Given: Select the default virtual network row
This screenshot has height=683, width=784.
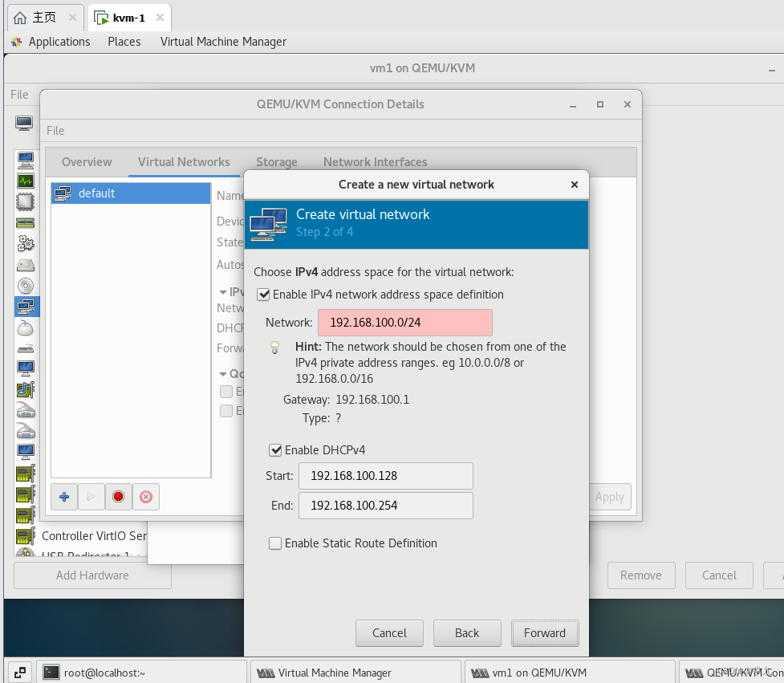Looking at the screenshot, I should (x=131, y=193).
